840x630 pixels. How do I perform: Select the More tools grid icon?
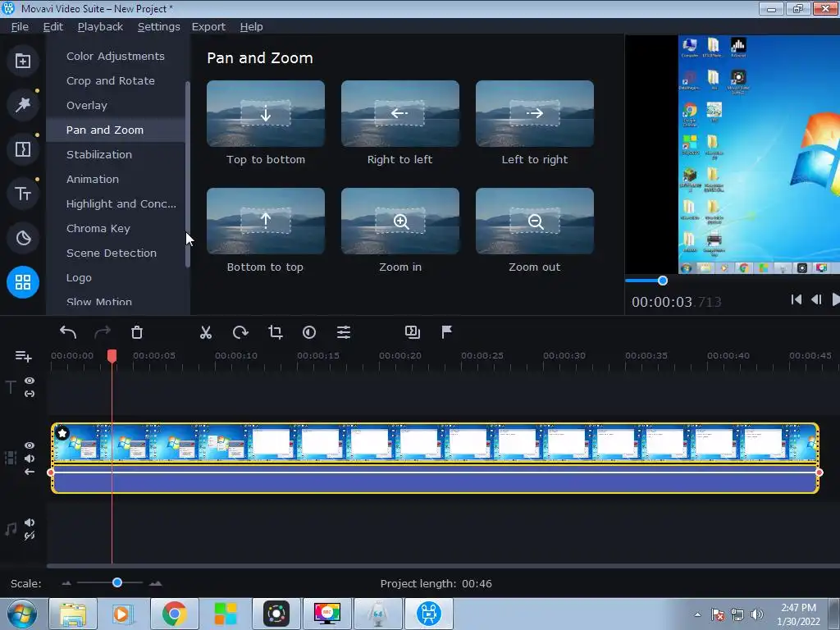point(22,282)
